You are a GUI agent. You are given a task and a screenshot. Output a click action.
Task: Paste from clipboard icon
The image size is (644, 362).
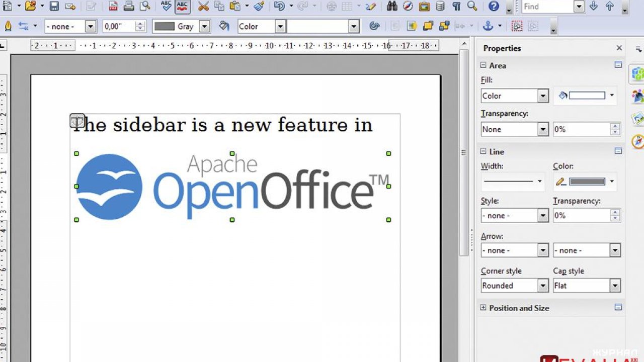pos(235,6)
